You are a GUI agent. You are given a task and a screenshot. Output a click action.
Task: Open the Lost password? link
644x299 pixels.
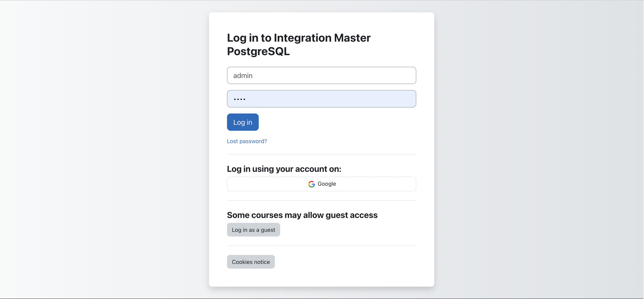click(x=247, y=141)
